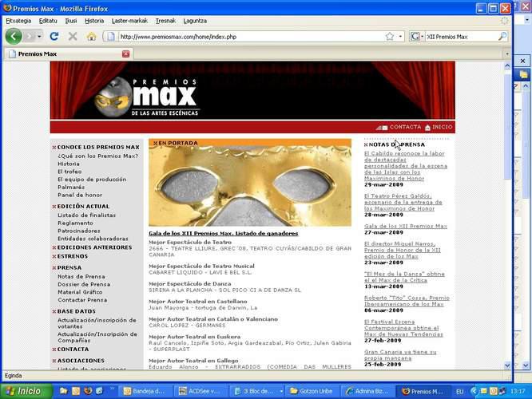The width and height of the screenshot is (532, 399).
Task: Expand the quick launch overflow chevron
Action: [x=113, y=389]
